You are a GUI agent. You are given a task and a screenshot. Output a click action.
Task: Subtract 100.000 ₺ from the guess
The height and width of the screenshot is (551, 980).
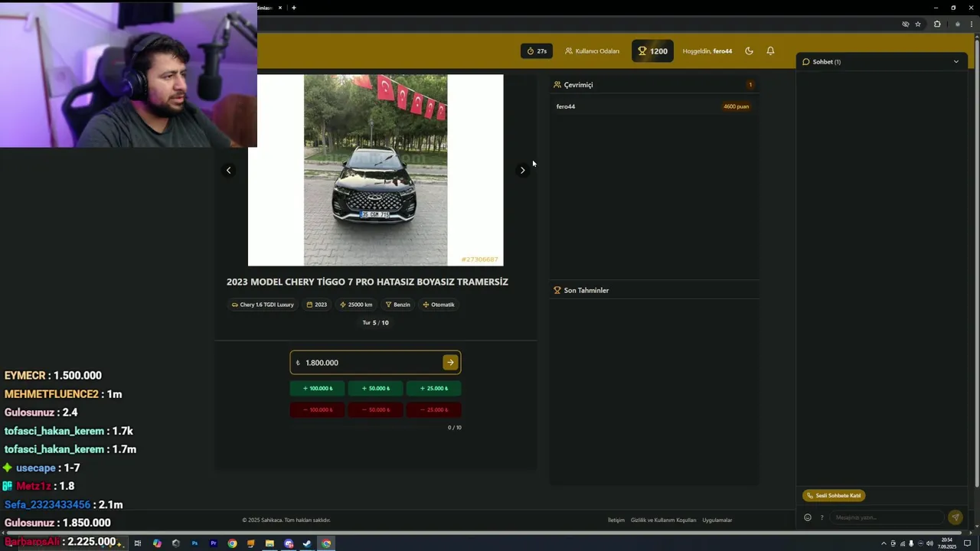click(x=317, y=409)
